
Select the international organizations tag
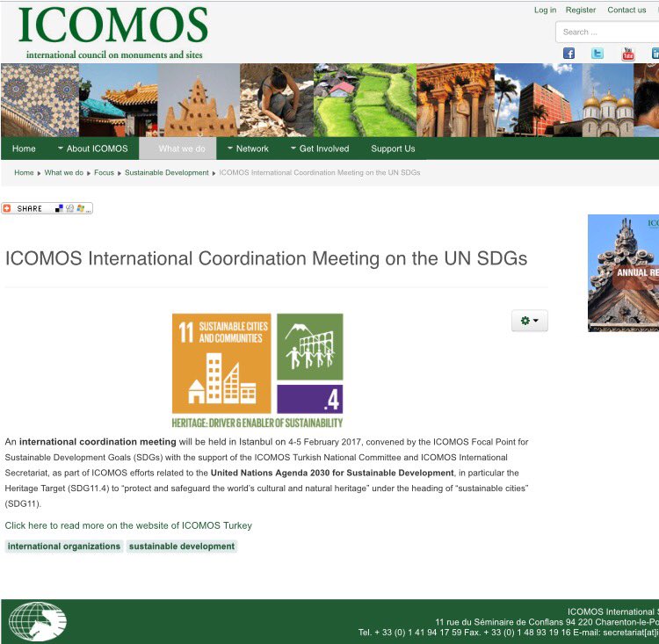tap(64, 546)
